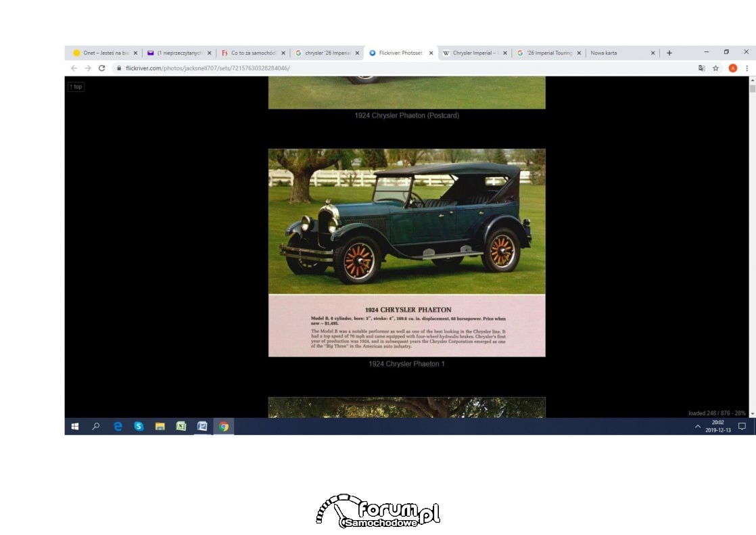This screenshot has height=535, width=756.
Task: Go back to the previous page
Action: [x=74, y=68]
